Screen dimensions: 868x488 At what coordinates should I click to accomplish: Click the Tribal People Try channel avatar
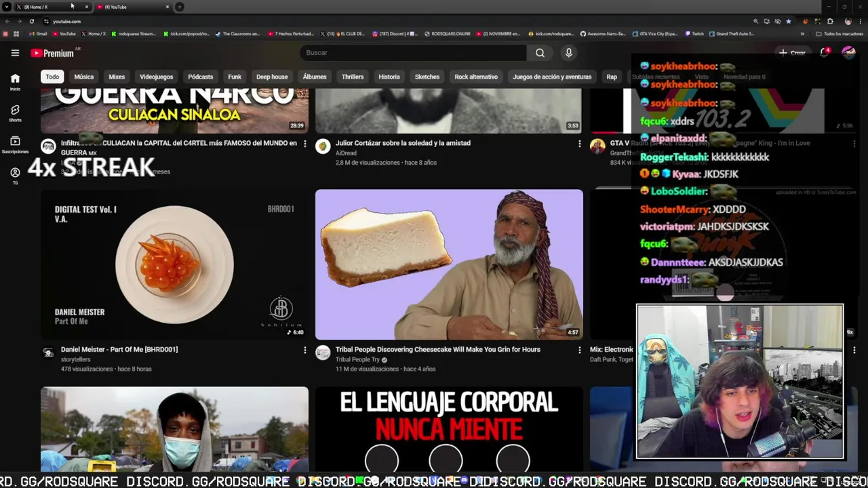pos(323,352)
